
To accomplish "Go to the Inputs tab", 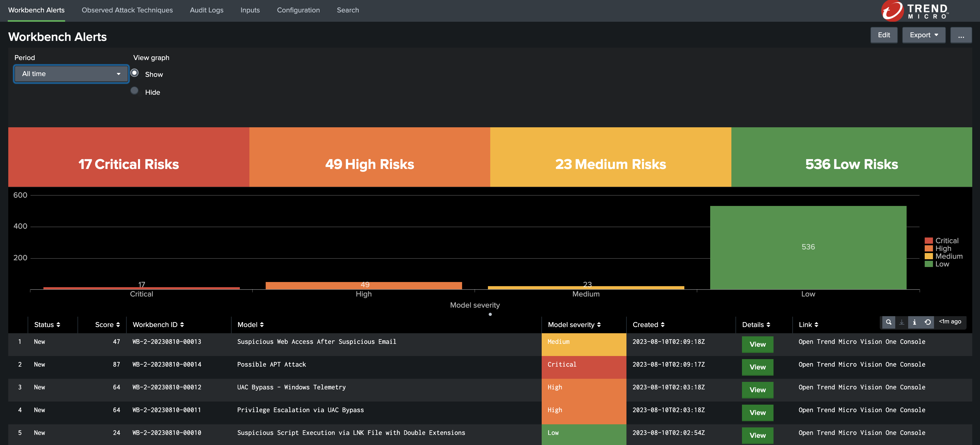I will click(250, 10).
